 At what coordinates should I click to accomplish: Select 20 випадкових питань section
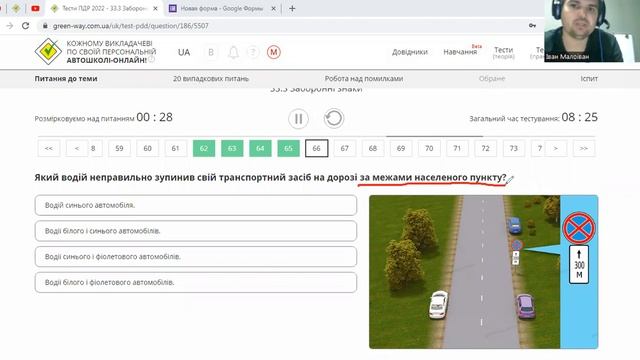(211, 78)
